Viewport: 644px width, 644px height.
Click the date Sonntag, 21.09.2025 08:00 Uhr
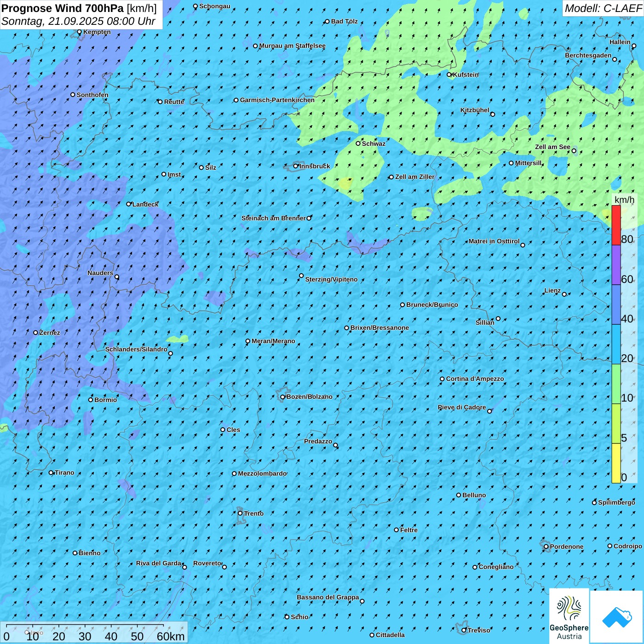click(78, 21)
